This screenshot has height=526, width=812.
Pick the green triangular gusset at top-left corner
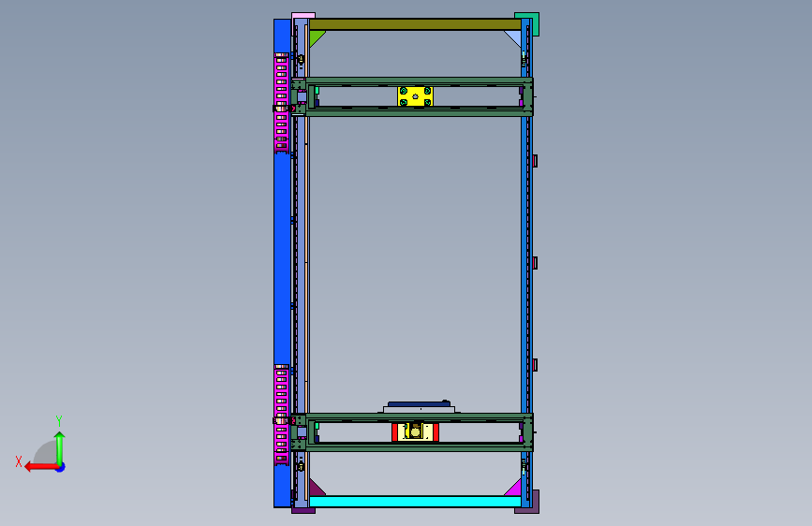pyautogui.click(x=316, y=37)
